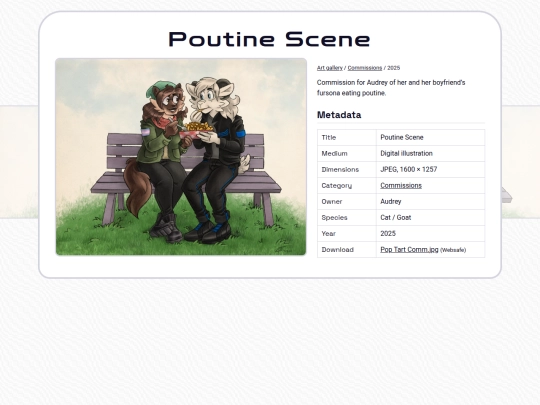This screenshot has width=540, height=405.
Task: Click the 'Dimensions' row label
Action: coord(340,169)
